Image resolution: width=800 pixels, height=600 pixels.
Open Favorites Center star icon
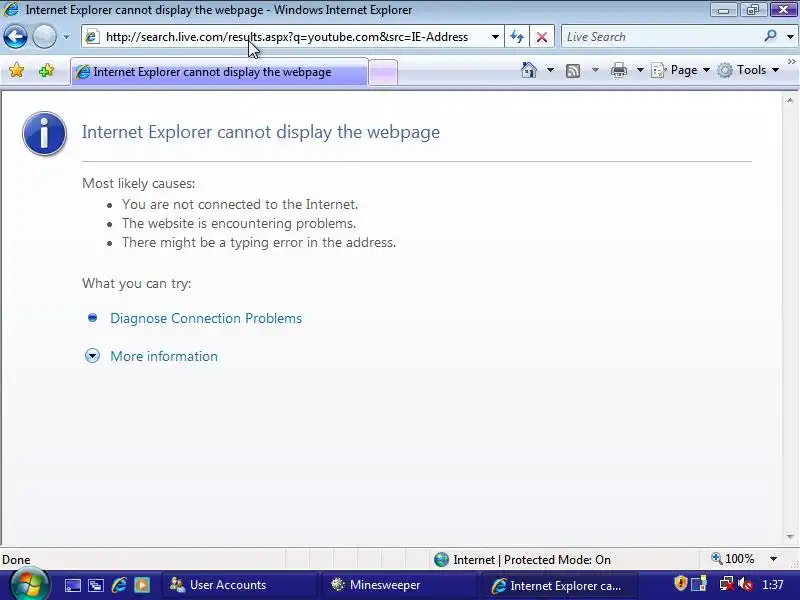pos(16,70)
